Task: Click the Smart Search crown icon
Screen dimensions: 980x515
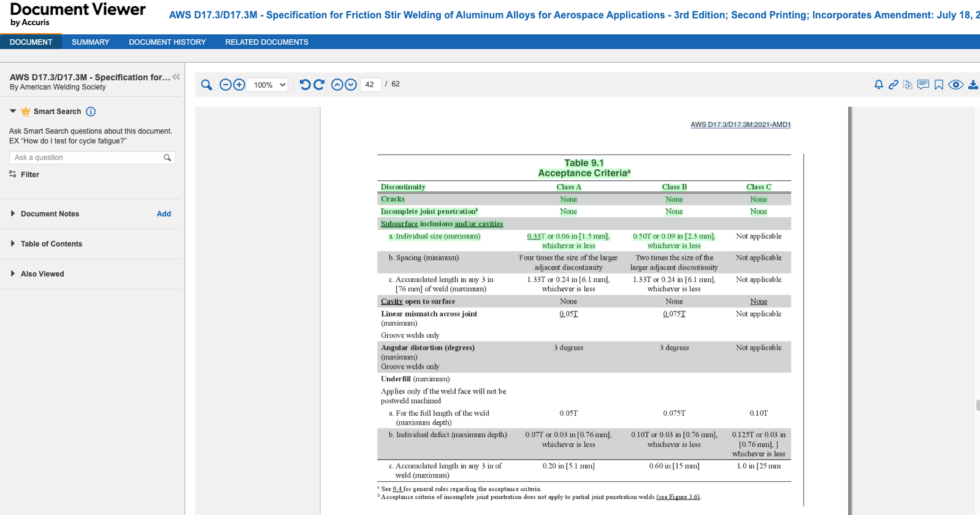Action: (x=26, y=111)
